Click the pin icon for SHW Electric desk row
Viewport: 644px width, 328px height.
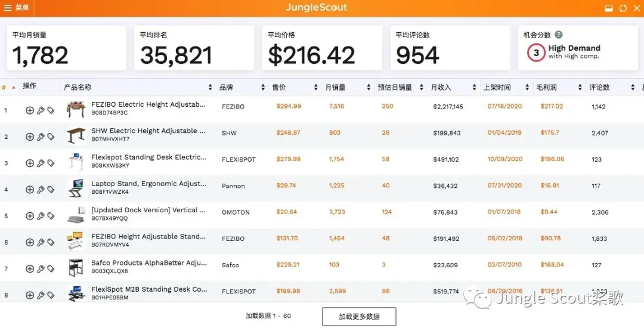(x=41, y=137)
